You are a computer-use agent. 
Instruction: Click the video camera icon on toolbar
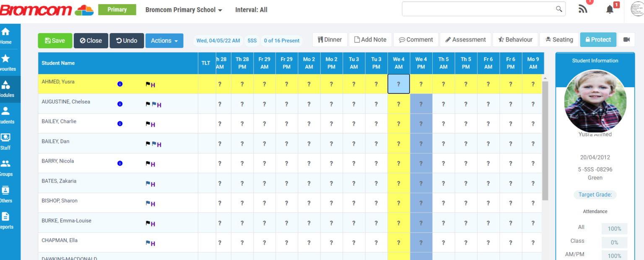click(626, 39)
